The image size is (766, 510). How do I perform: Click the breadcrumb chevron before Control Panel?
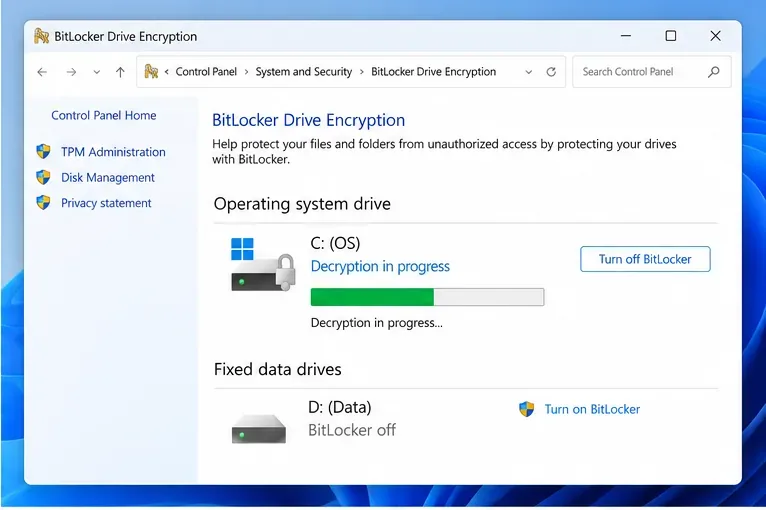tap(167, 72)
